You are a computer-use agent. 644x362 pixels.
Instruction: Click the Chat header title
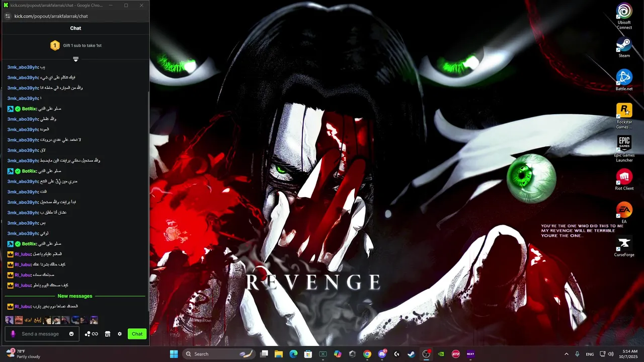coord(75,28)
